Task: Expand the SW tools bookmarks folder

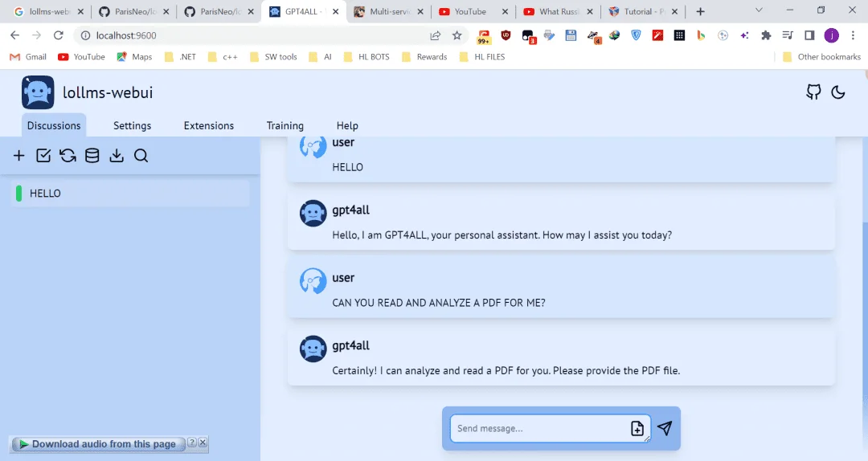Action: tap(273, 56)
